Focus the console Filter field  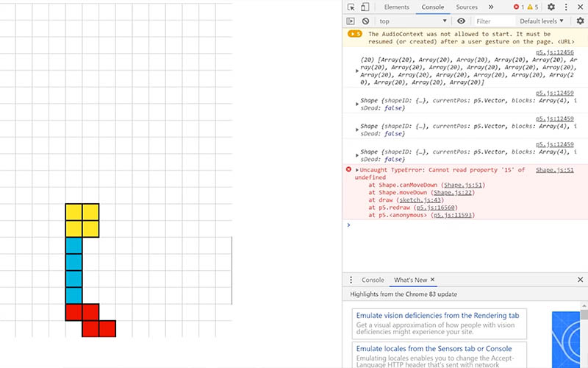[x=493, y=21]
